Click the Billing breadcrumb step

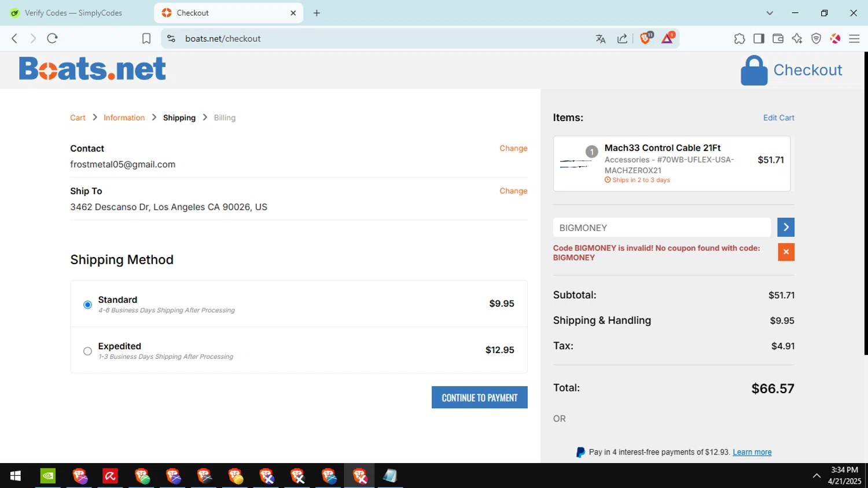click(x=225, y=118)
